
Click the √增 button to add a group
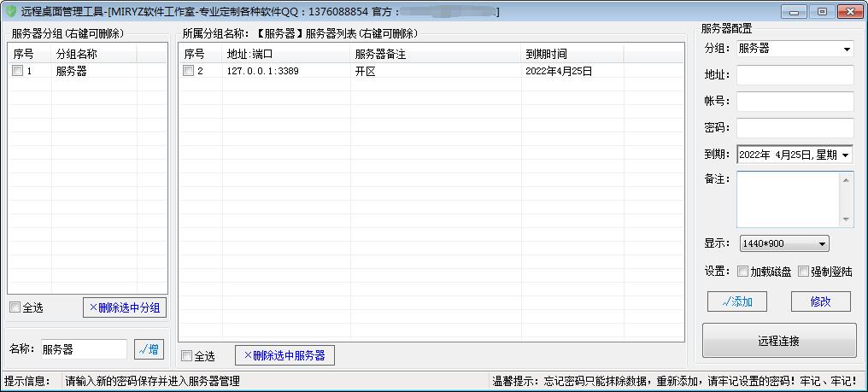tap(149, 349)
